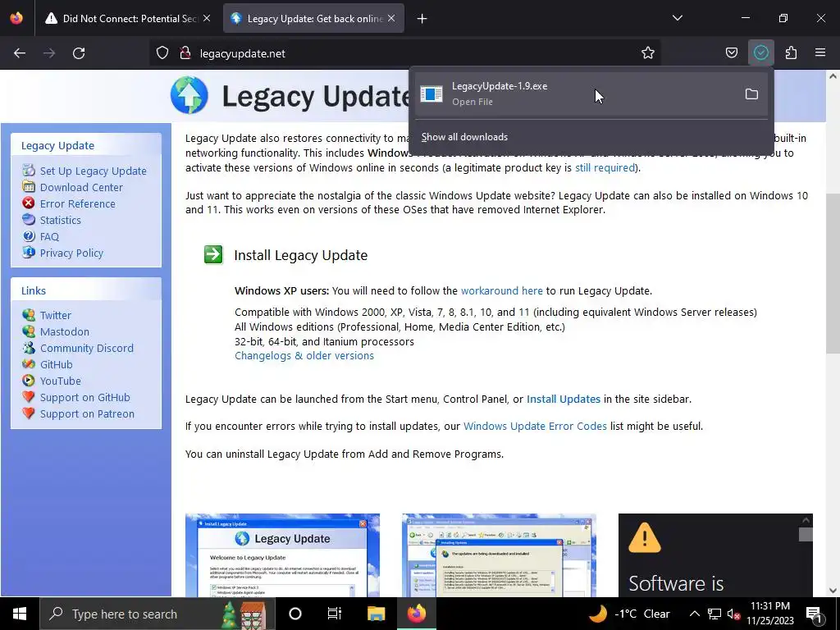Image resolution: width=840 pixels, height=630 pixels.
Task: Open Support on GitHub link
Action: 85,398
